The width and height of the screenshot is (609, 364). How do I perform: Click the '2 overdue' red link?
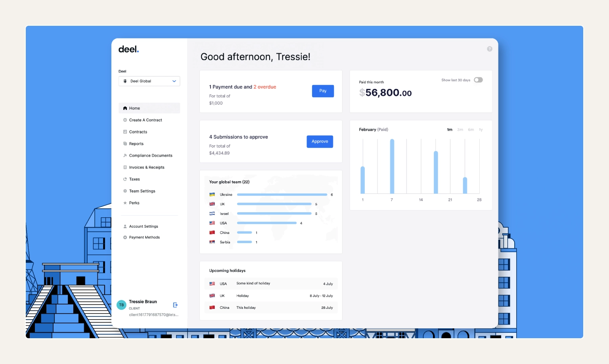(x=265, y=87)
